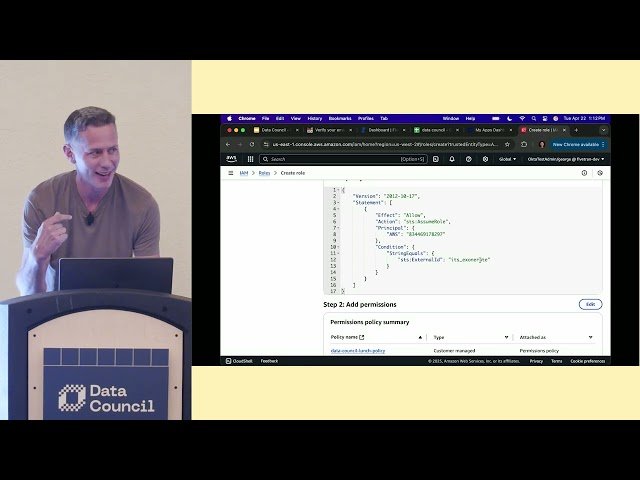Open the Privacy footer link
The image size is (640, 480).
[536, 361]
